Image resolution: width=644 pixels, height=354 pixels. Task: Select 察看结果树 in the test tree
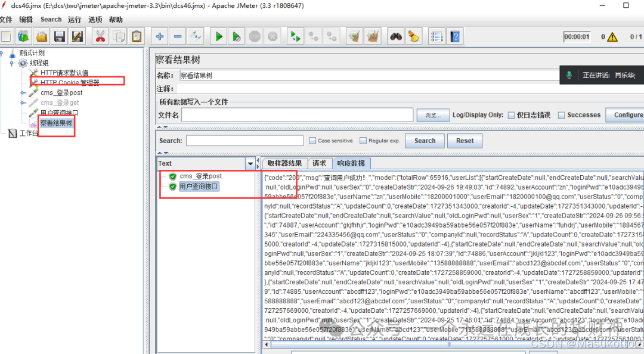tap(56, 123)
